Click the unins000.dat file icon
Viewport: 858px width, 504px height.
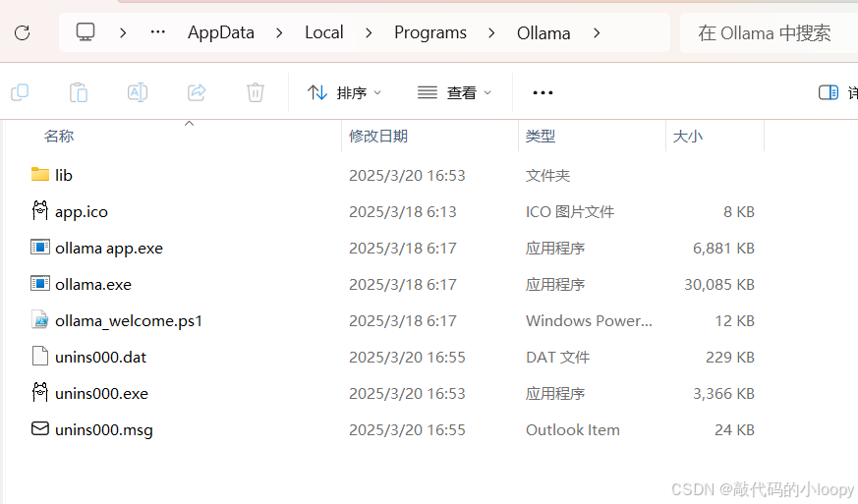pyautogui.click(x=40, y=356)
